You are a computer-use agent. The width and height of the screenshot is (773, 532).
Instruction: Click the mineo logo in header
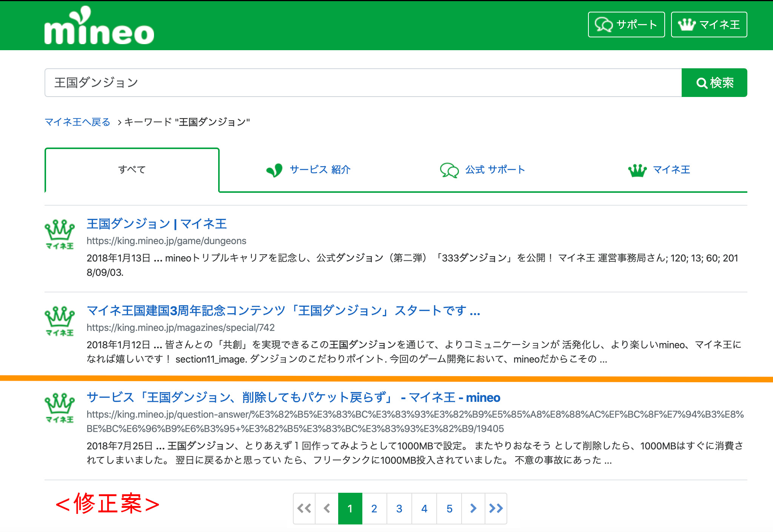pyautogui.click(x=99, y=26)
